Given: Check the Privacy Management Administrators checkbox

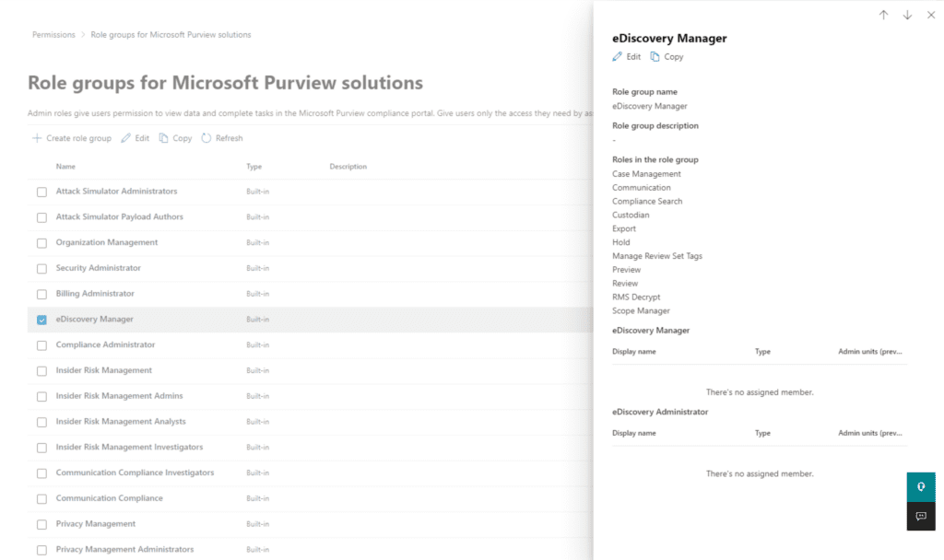Looking at the screenshot, I should coord(41,550).
